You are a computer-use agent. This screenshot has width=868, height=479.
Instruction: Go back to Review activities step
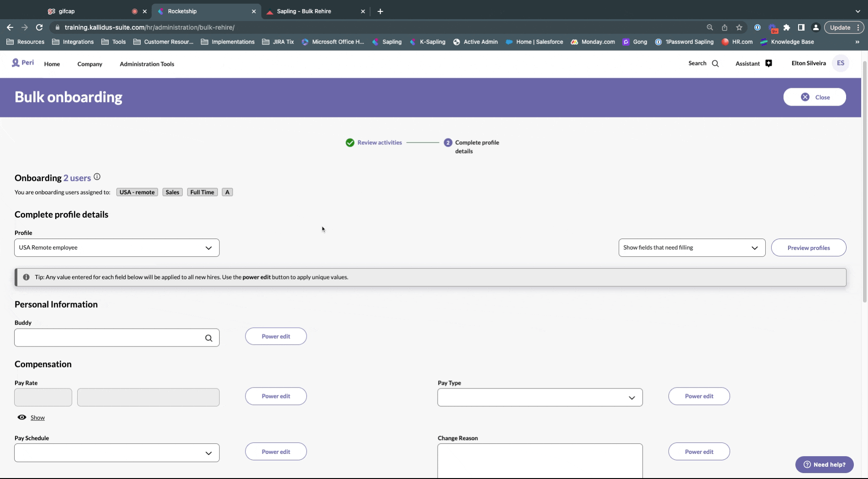(379, 143)
